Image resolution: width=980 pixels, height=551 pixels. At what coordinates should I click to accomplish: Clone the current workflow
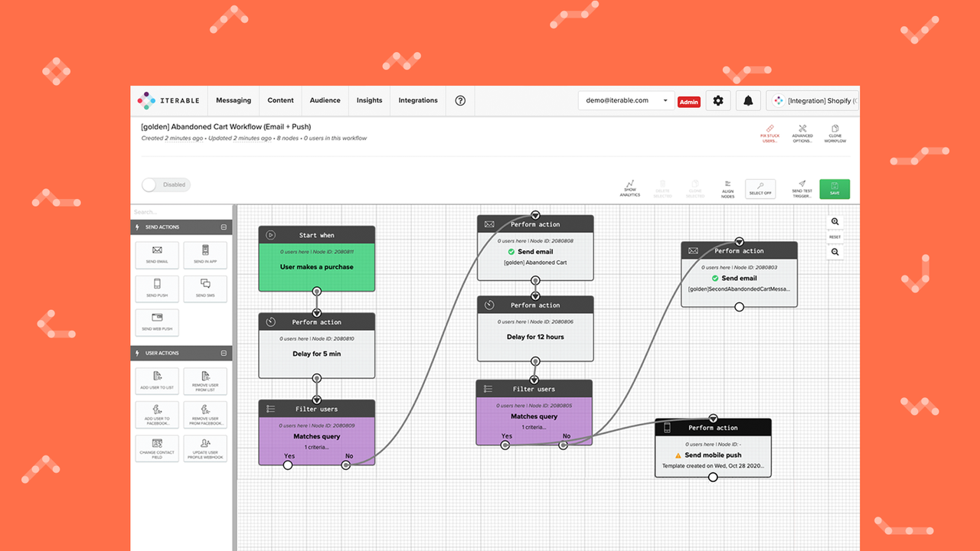tap(835, 133)
